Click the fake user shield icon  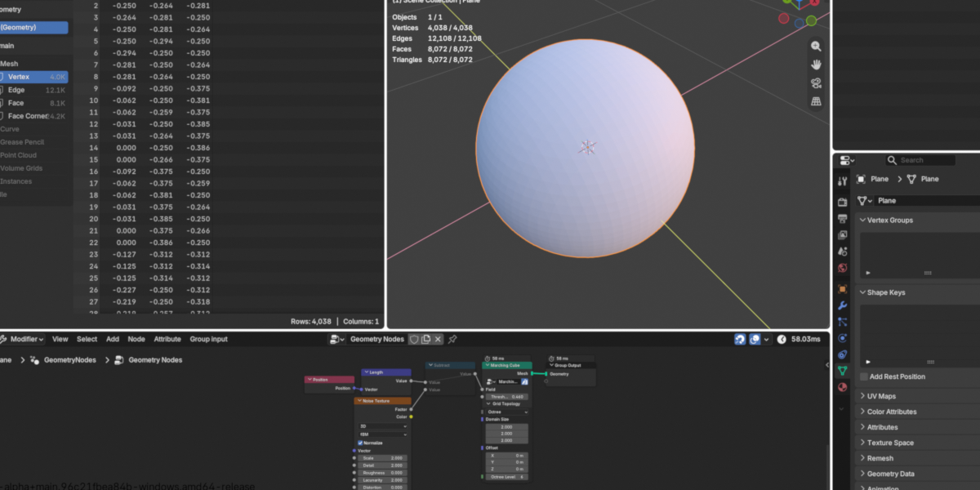pyautogui.click(x=414, y=339)
